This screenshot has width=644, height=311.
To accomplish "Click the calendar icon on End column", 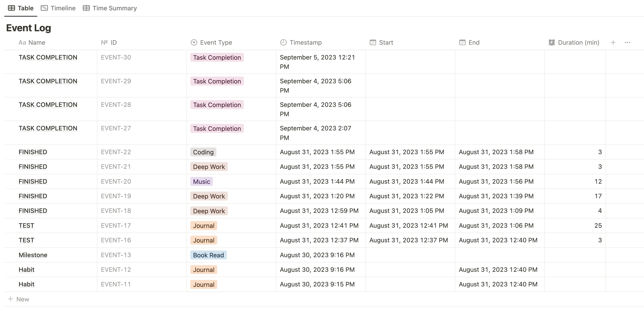I will [x=462, y=42].
